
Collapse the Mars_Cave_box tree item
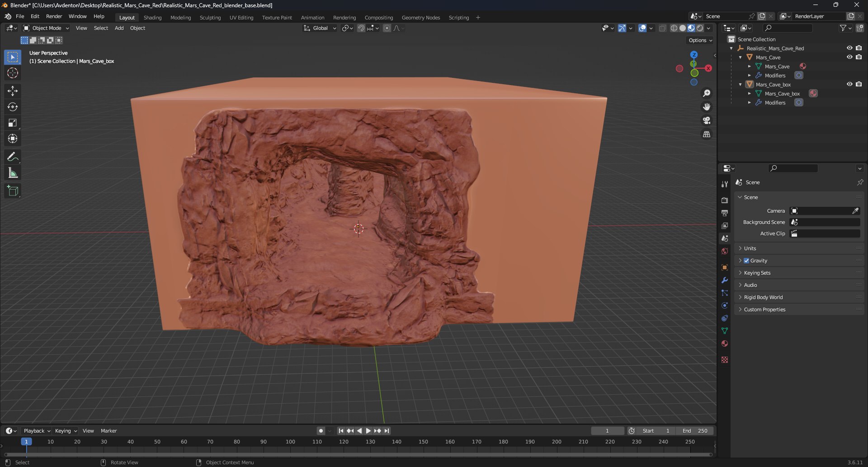[740, 85]
